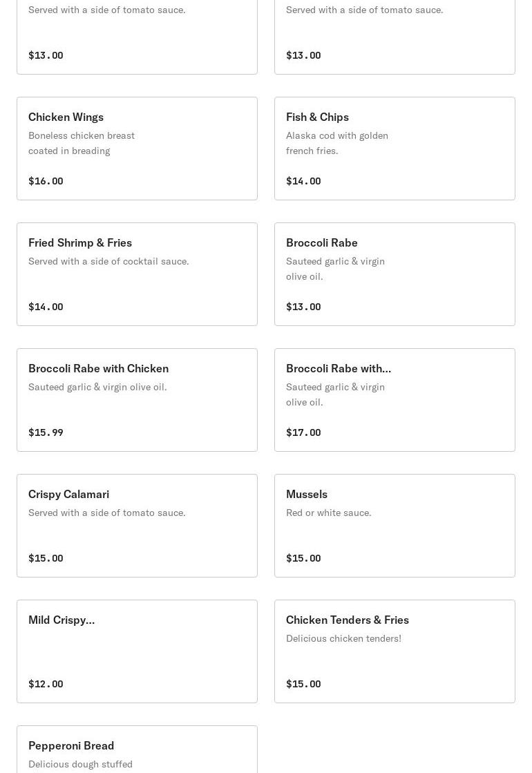
Task: Click the "Alaska cod with golden french fries" description
Action: pos(337,143)
